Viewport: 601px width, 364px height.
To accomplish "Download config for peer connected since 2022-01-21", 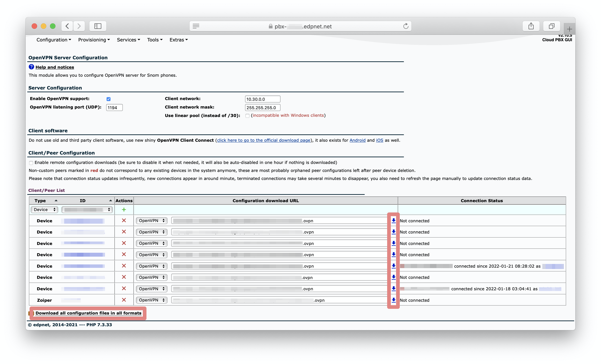I will tap(393, 266).
